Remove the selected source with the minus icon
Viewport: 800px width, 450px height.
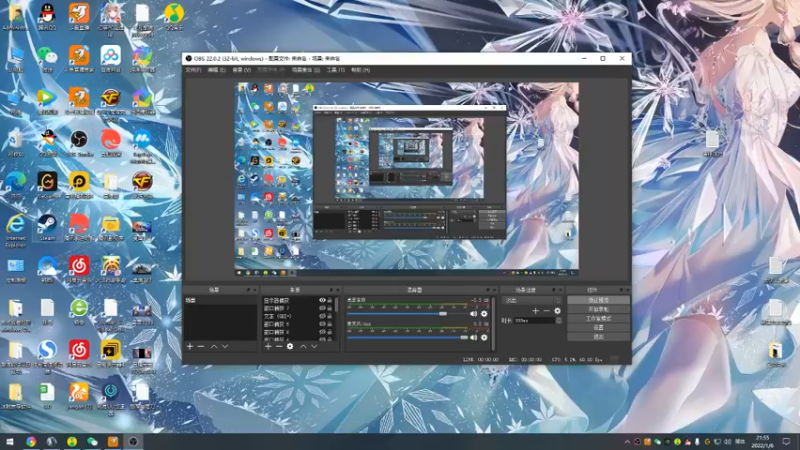279,346
